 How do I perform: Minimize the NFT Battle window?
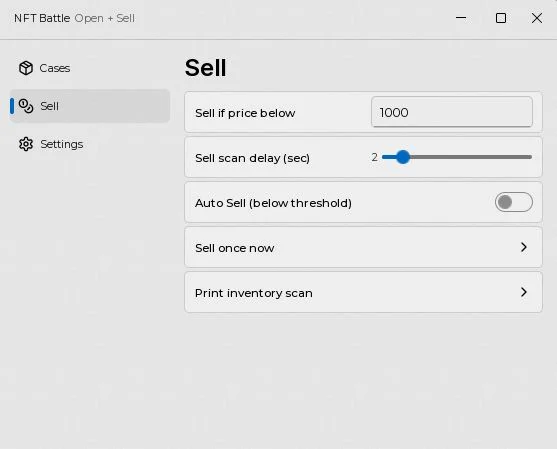[461, 18]
